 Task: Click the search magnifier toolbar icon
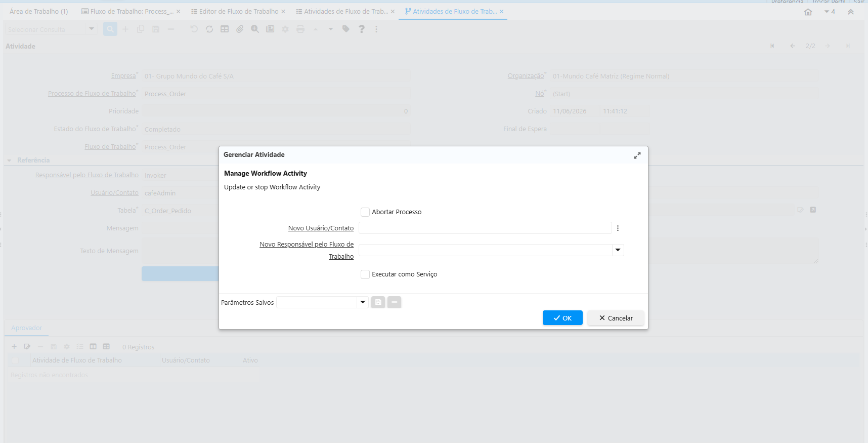pos(110,29)
